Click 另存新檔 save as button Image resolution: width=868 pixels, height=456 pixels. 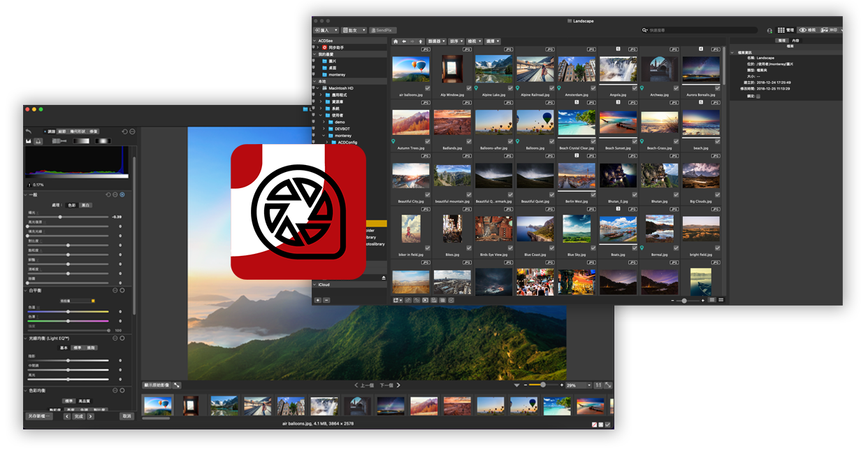(40, 416)
